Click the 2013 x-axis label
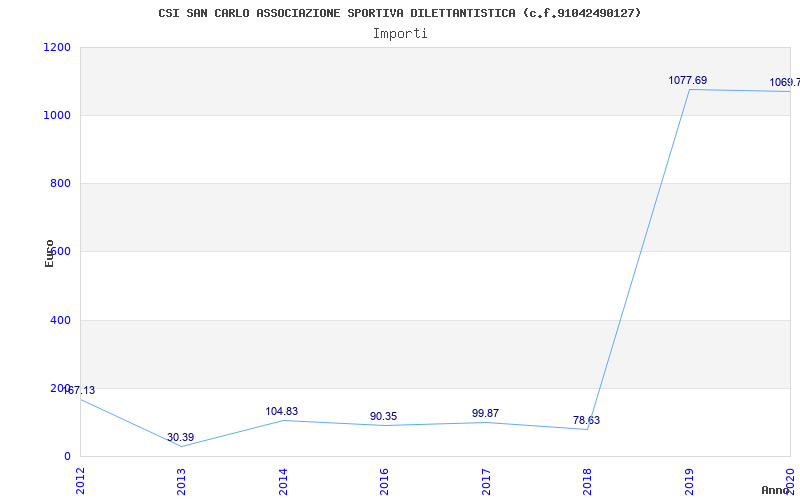The image size is (800, 500). (181, 481)
